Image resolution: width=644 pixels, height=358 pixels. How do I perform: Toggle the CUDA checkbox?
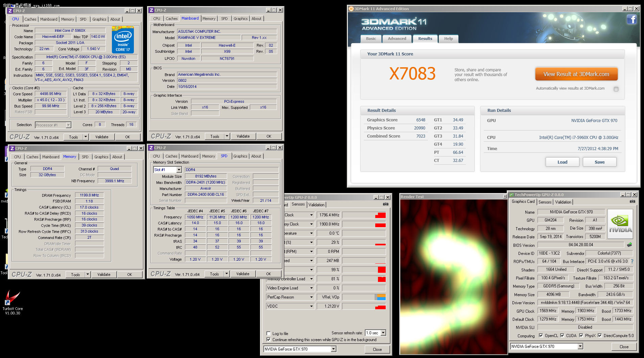coord(562,336)
